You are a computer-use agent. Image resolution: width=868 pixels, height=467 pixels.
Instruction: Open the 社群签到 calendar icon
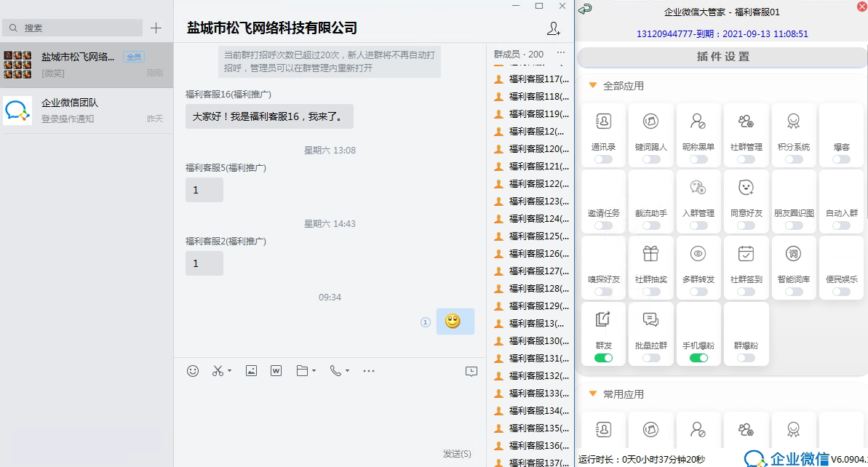(x=746, y=253)
